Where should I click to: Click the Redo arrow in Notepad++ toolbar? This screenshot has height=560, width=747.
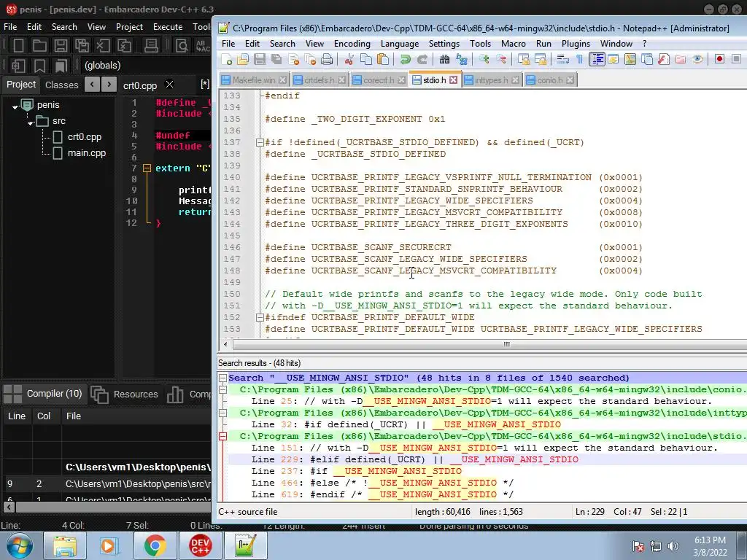pos(422,60)
